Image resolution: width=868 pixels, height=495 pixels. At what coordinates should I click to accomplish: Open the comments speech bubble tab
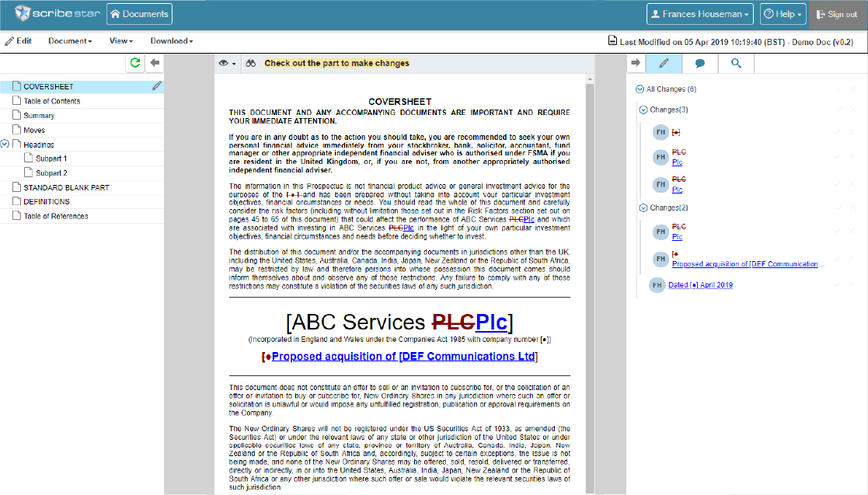(x=699, y=63)
